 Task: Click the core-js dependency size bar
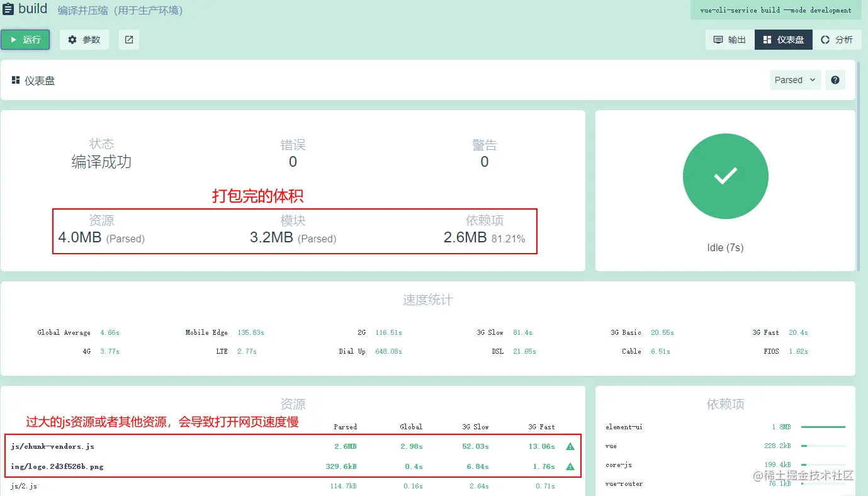tap(823, 465)
